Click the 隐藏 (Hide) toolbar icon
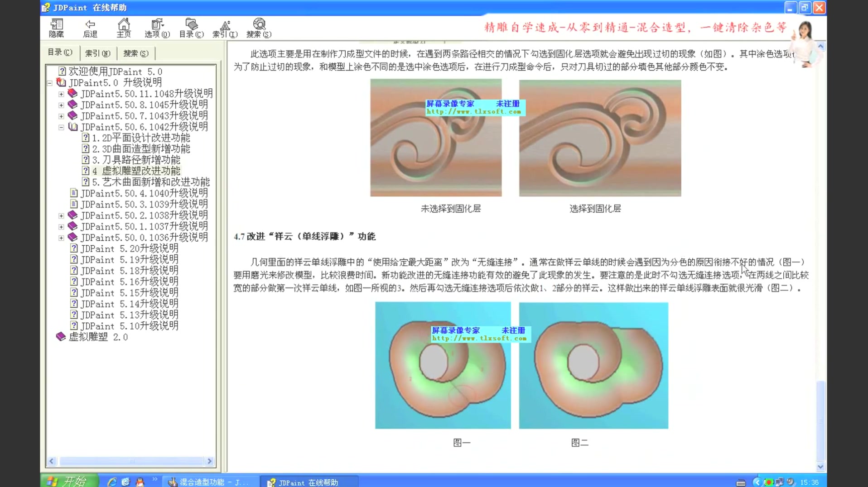 coord(56,27)
